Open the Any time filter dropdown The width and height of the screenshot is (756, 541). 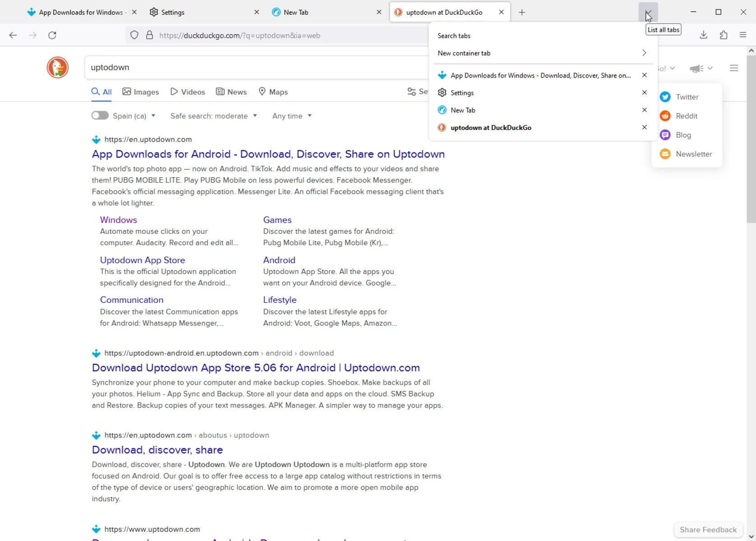tap(292, 116)
